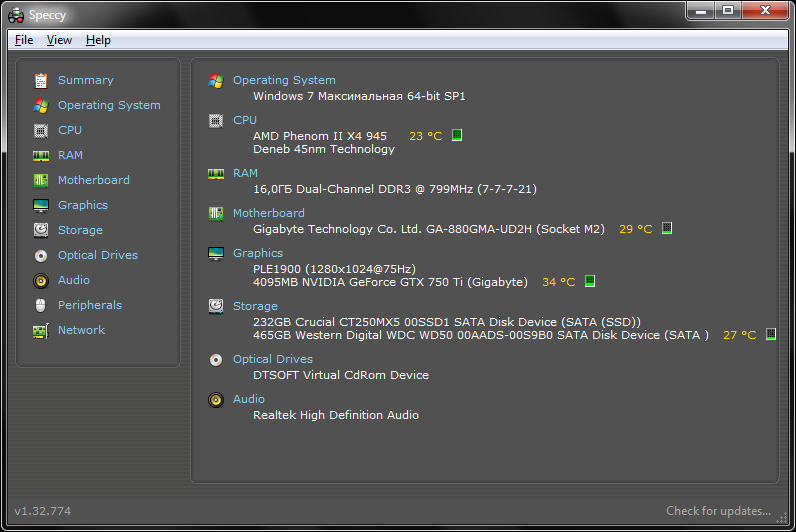Click the GeForce GTX 750 Ti line
Viewport: 796px width, 532px height.
point(390,282)
